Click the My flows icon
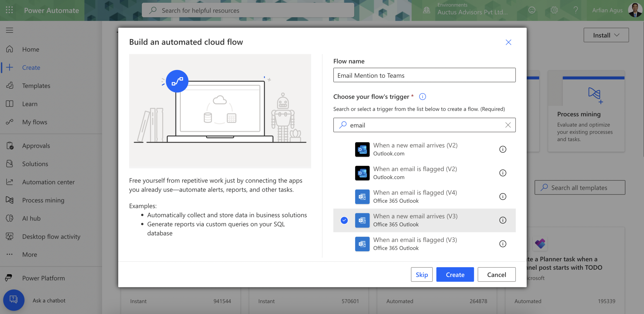Image resolution: width=644 pixels, height=314 pixels. 10,122
